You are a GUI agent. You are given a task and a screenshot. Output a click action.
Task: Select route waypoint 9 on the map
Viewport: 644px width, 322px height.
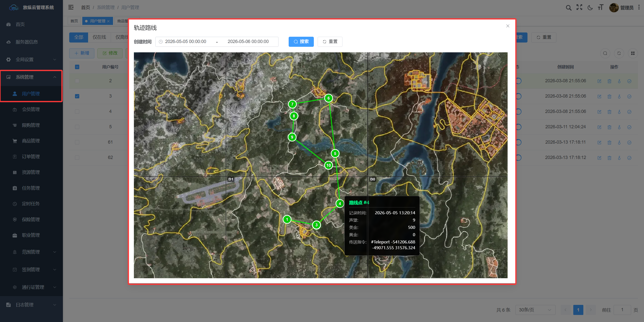pos(292,137)
